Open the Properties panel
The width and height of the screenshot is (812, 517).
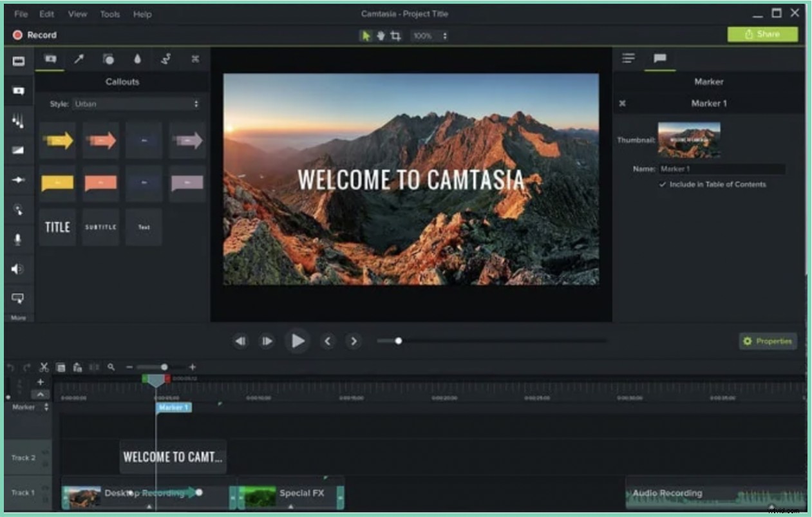click(x=768, y=341)
